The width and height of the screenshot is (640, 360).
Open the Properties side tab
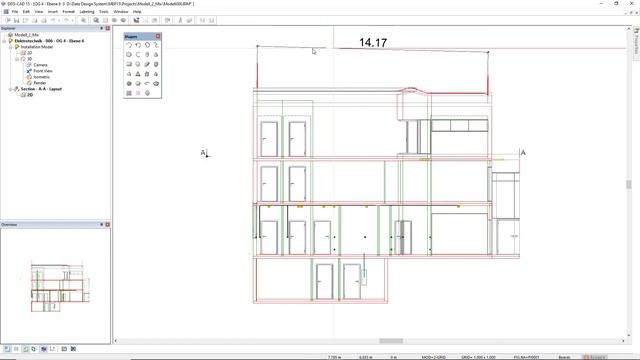pyautogui.click(x=636, y=43)
